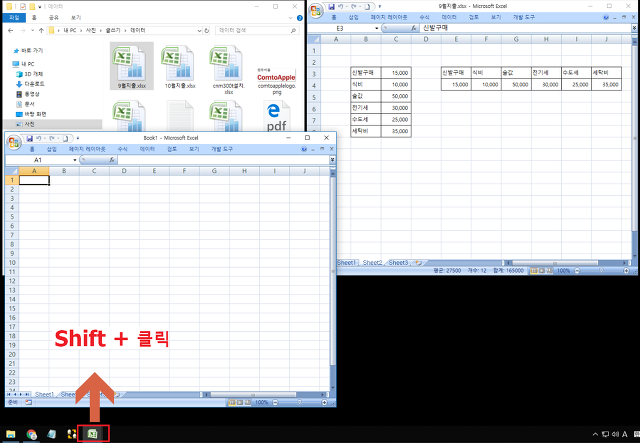Select Normal view button in 9월지출.xlsx status bar

(533, 271)
